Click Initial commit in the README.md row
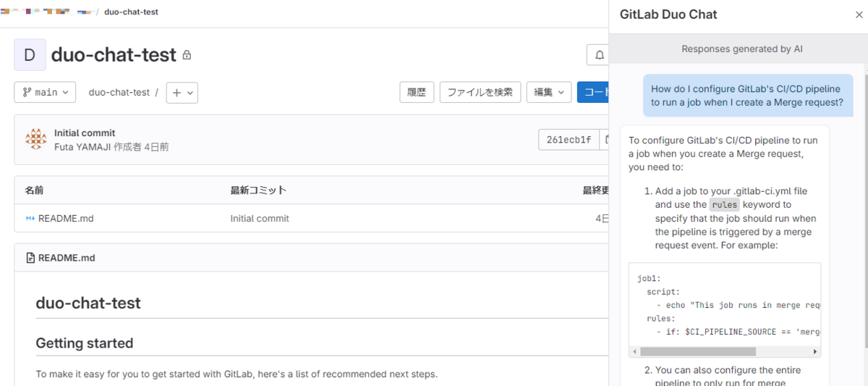The width and height of the screenshot is (868, 386). 260,218
